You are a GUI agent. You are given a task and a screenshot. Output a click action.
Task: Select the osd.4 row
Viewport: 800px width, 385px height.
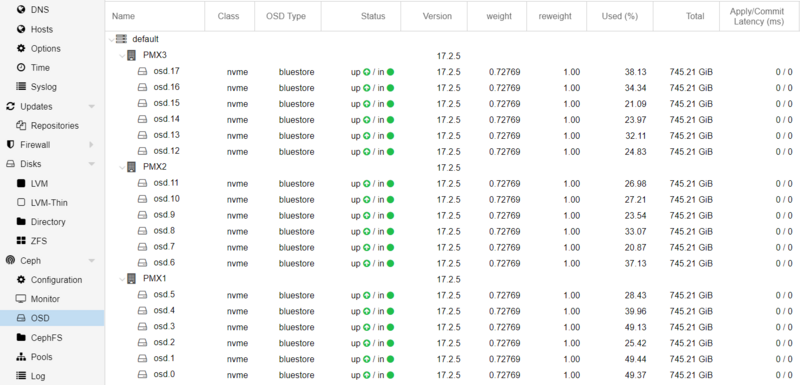coord(453,311)
